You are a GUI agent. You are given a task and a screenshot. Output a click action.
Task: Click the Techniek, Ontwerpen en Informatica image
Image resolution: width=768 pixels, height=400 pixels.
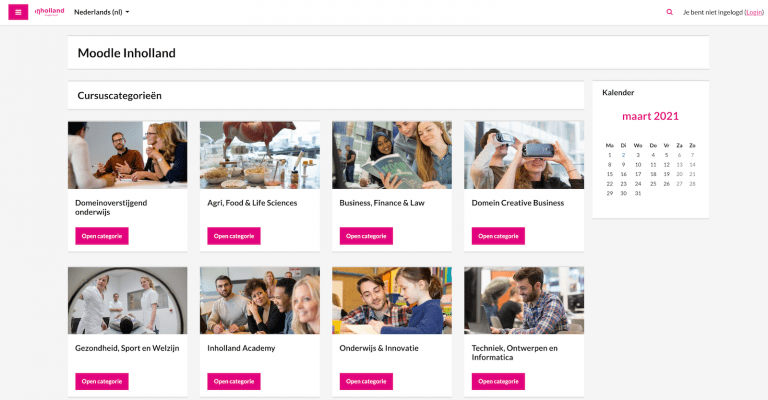coord(524,301)
